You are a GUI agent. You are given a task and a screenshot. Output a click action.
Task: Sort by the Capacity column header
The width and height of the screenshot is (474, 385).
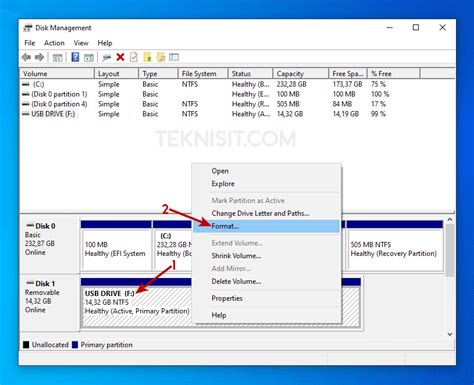pyautogui.click(x=301, y=74)
